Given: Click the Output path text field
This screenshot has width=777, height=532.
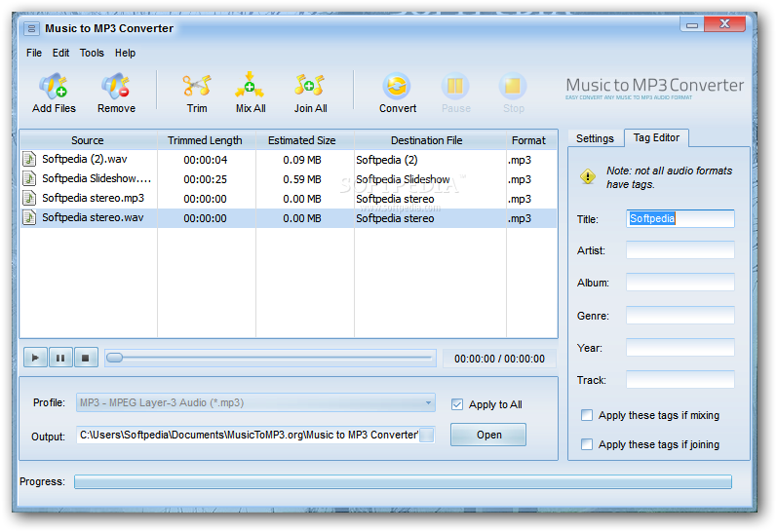Looking at the screenshot, I should [248, 435].
